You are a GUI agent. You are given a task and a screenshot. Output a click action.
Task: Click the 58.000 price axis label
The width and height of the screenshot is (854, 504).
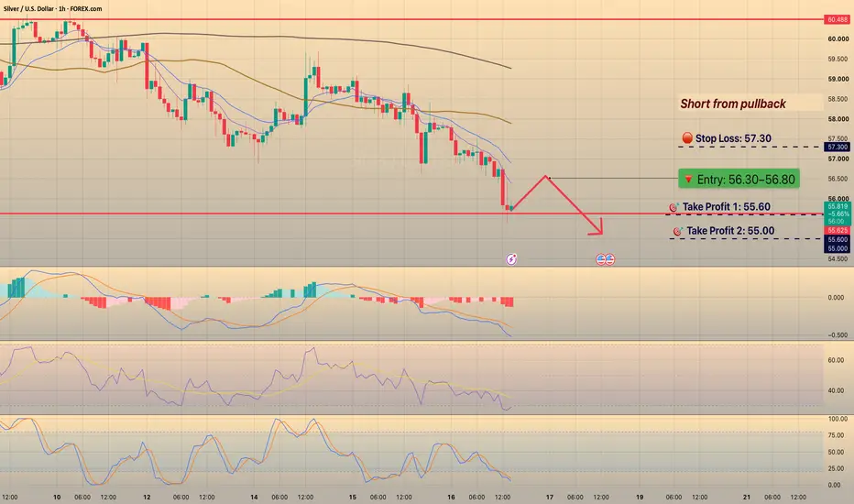838,119
